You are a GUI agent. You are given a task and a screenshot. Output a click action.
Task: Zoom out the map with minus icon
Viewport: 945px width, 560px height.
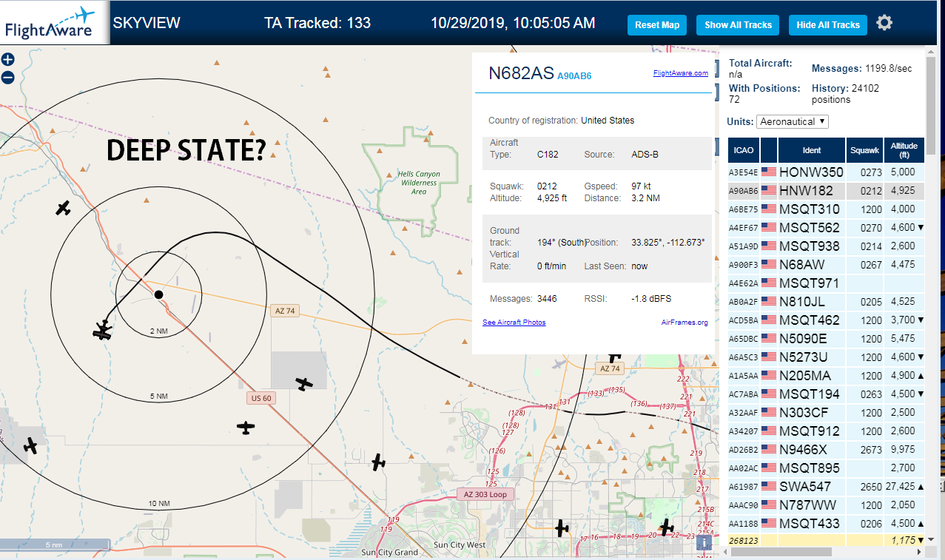pos(8,78)
